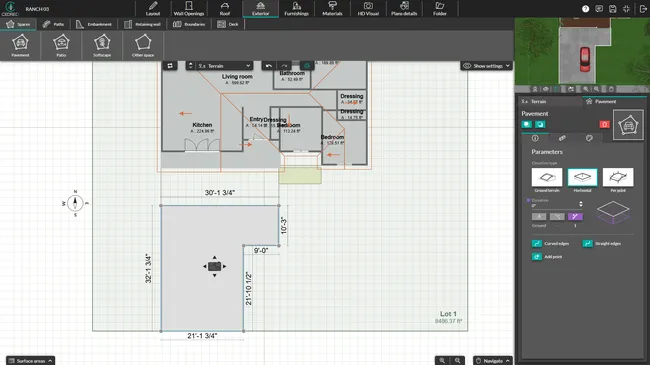
Task: Click the swap view icon on canvas toolbar
Action: click(170, 66)
